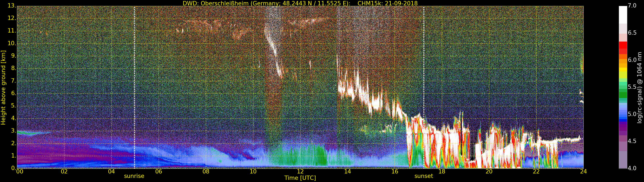Click the colorbar tick label '4.5'

click(632, 141)
